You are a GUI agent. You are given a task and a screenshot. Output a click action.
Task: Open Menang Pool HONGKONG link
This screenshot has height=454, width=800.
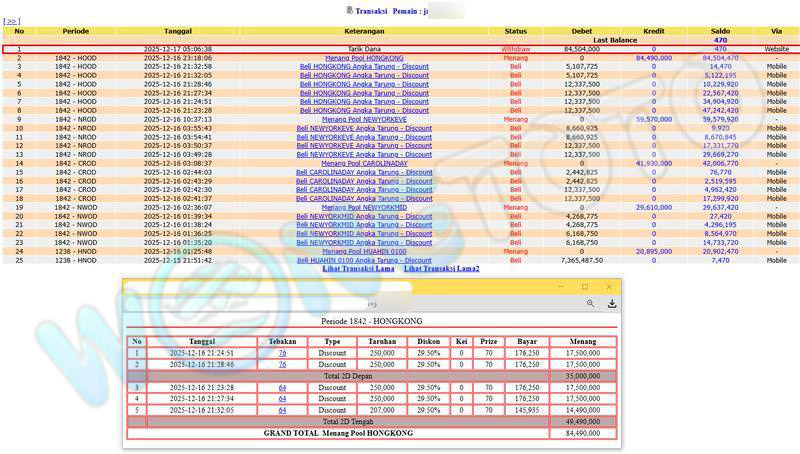pos(364,58)
